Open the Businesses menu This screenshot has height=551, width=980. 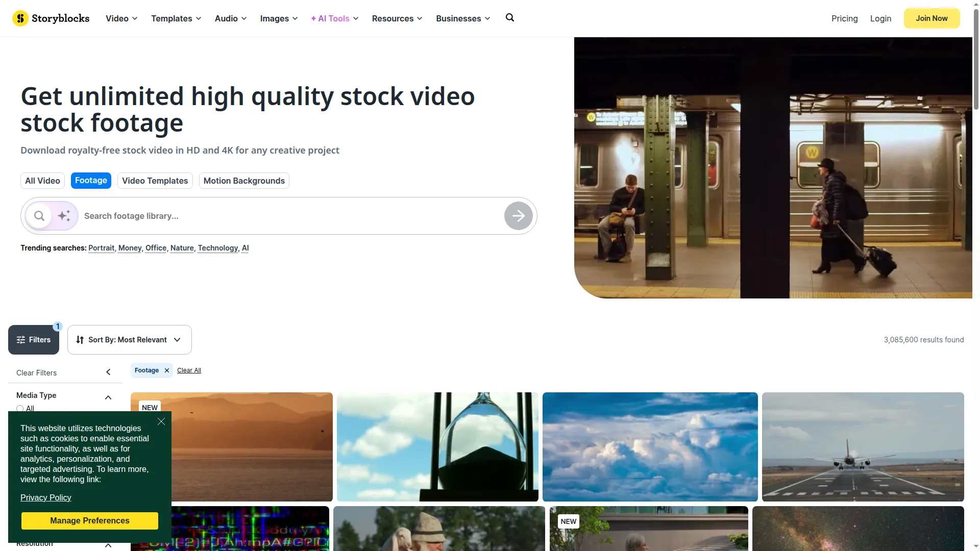(x=463, y=18)
